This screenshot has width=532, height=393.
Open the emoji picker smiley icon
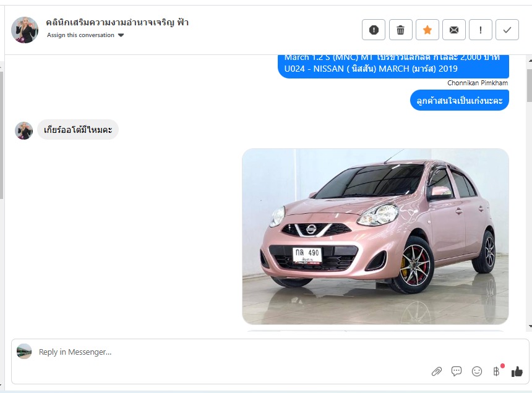tap(477, 371)
